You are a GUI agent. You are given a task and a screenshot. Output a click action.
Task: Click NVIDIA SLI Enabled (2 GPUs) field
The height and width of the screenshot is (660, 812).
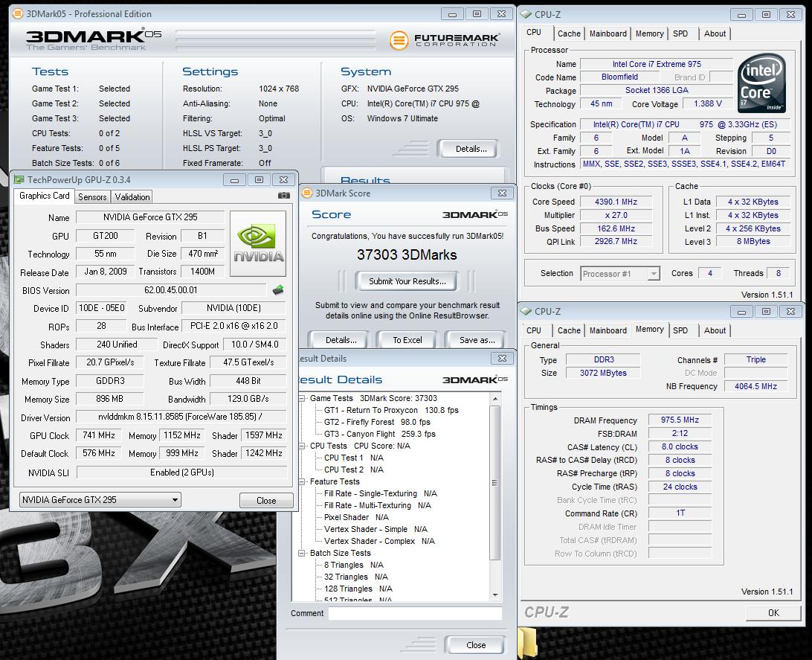pyautogui.click(x=181, y=472)
